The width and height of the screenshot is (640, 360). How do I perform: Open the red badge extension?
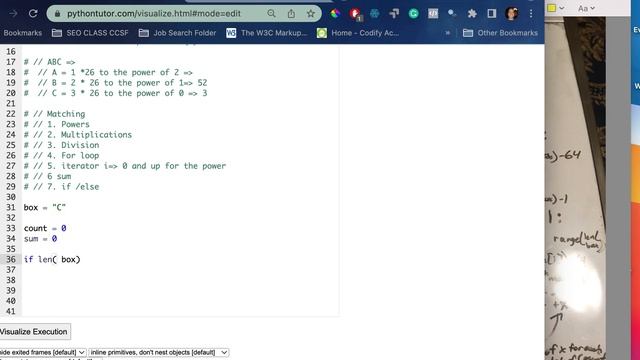355,14
